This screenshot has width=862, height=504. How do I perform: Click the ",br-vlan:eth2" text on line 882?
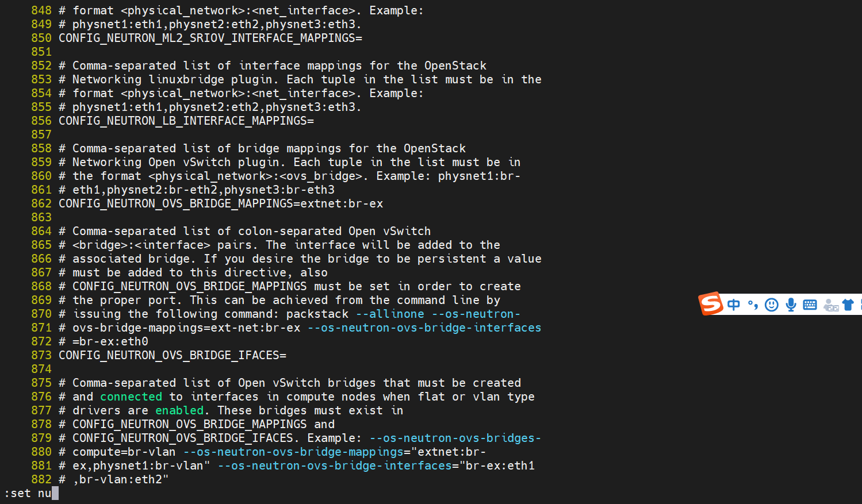click(x=121, y=479)
